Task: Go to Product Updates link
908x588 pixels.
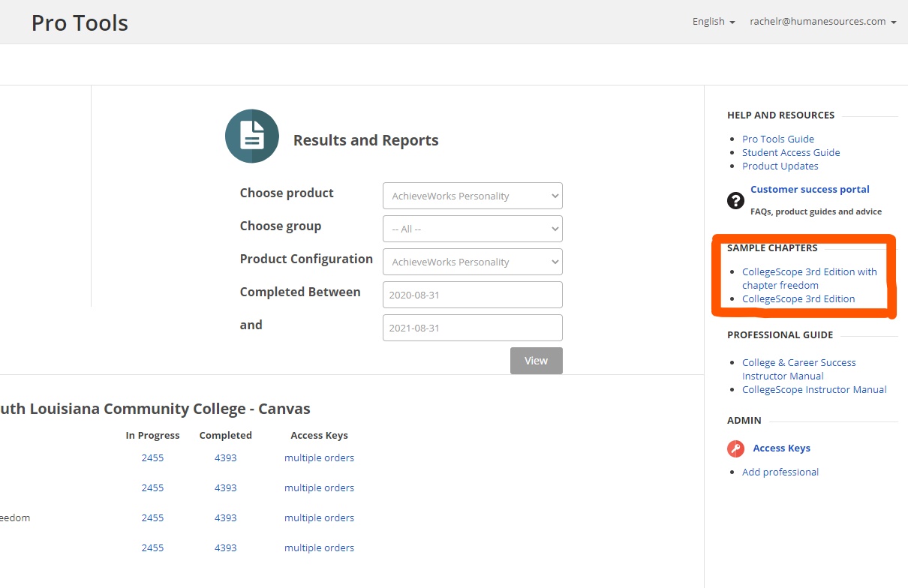Action: [780, 166]
